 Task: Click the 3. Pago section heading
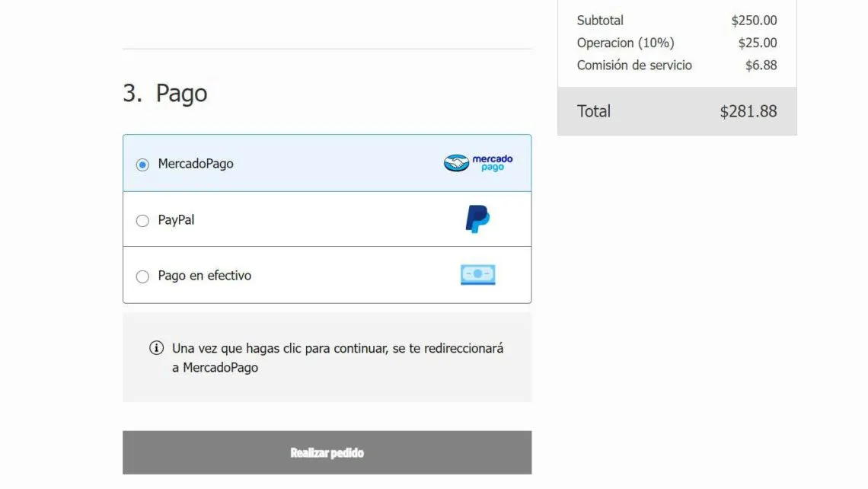coord(165,94)
